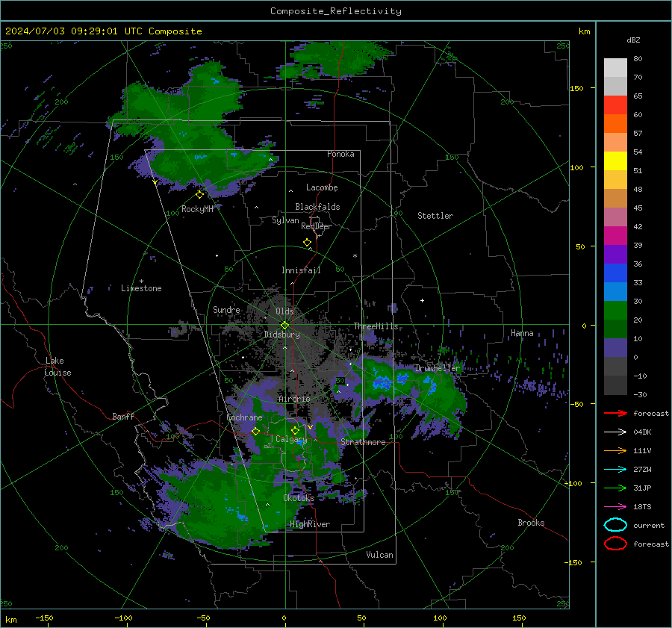Click the red forecast ellipse icon
Screen dimensions: 672x628
(x=615, y=544)
